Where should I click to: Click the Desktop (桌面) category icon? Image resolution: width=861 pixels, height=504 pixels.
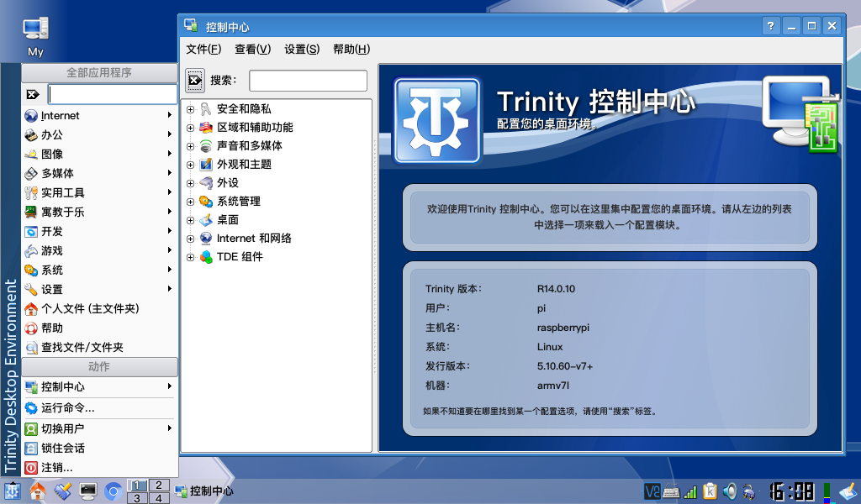206,220
